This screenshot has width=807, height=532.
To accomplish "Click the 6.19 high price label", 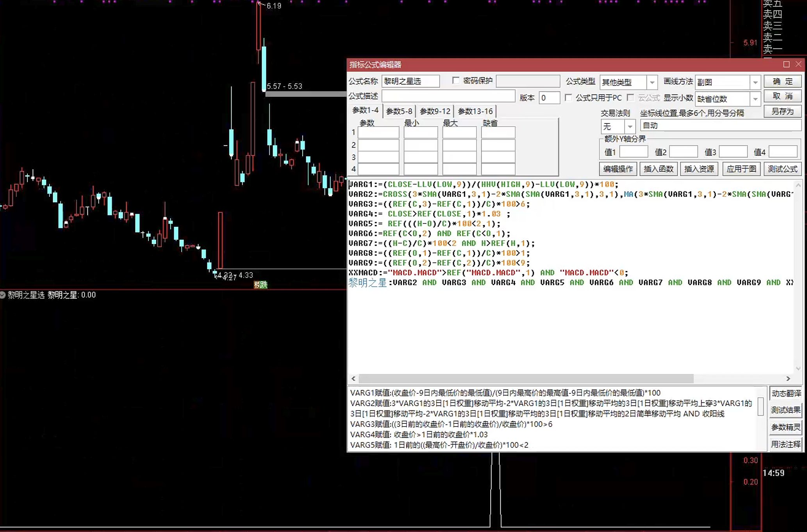I will tap(274, 6).
